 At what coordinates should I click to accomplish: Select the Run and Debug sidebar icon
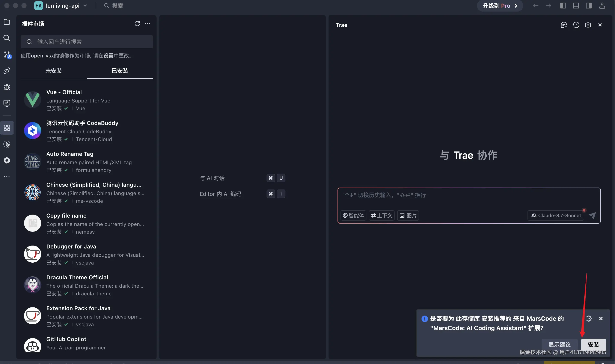pos(7,87)
